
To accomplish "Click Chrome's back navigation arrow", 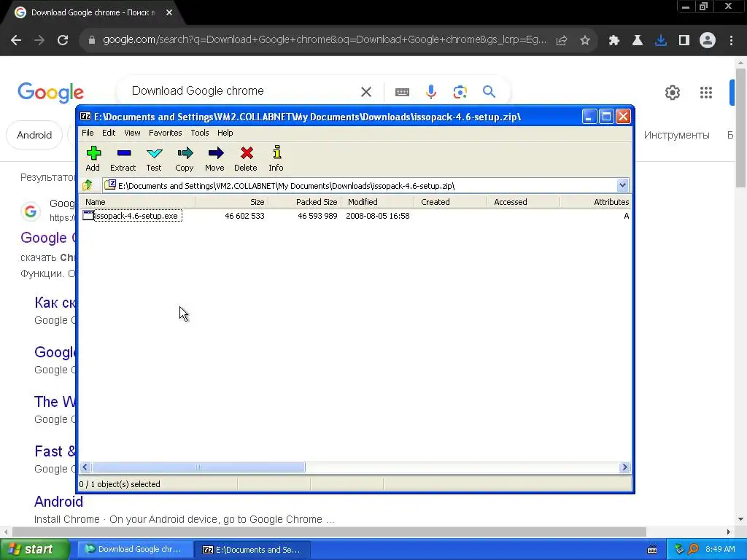I will click(16, 40).
